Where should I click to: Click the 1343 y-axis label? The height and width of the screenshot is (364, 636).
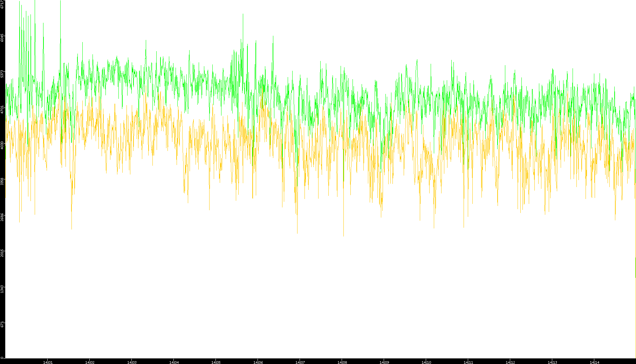coord(2,289)
